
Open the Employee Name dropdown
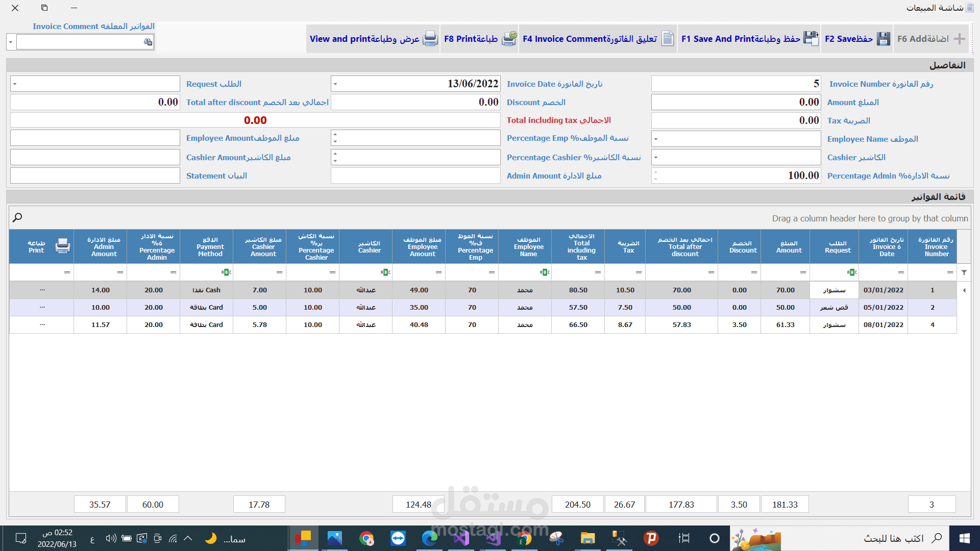(x=656, y=139)
